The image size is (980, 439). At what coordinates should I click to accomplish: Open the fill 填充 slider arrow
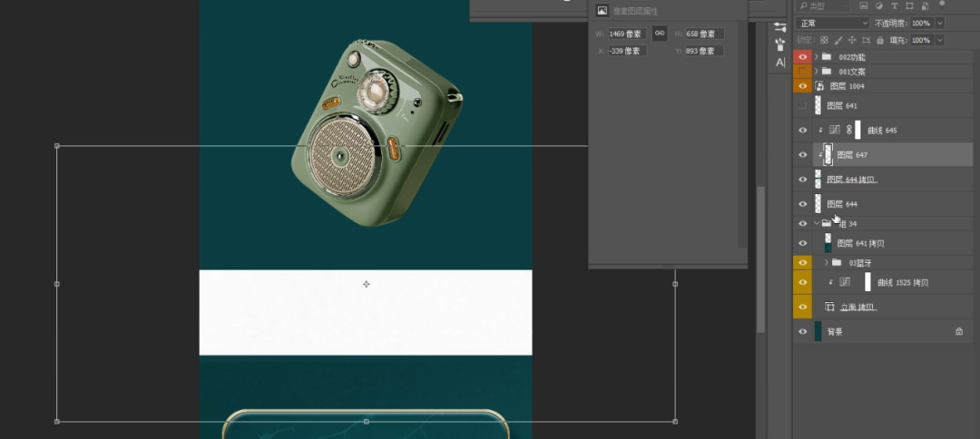[x=940, y=40]
